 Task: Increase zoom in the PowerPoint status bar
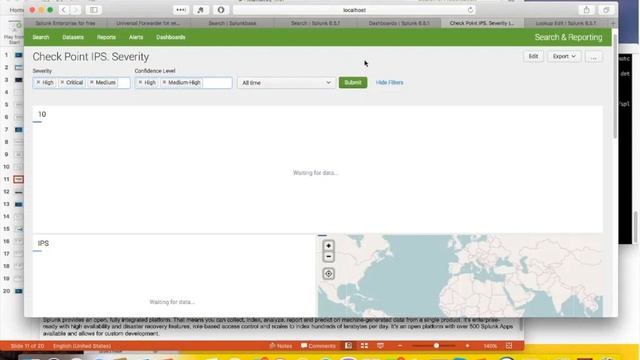468,346
